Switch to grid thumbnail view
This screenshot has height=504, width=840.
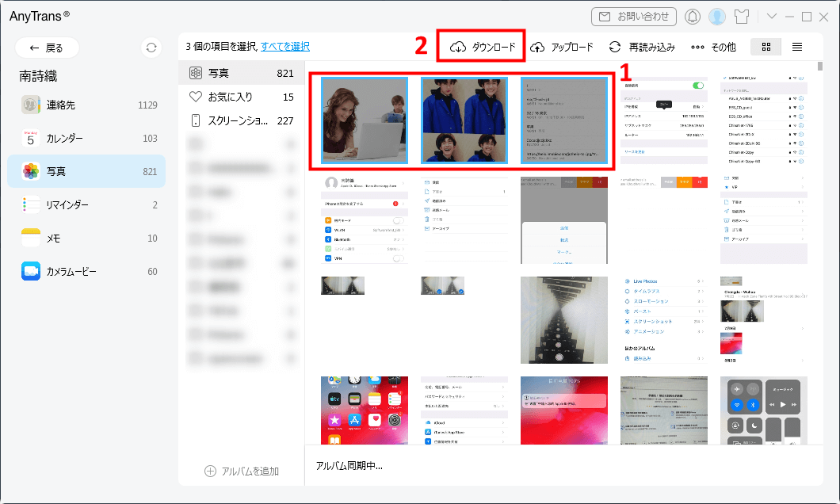pos(766,47)
